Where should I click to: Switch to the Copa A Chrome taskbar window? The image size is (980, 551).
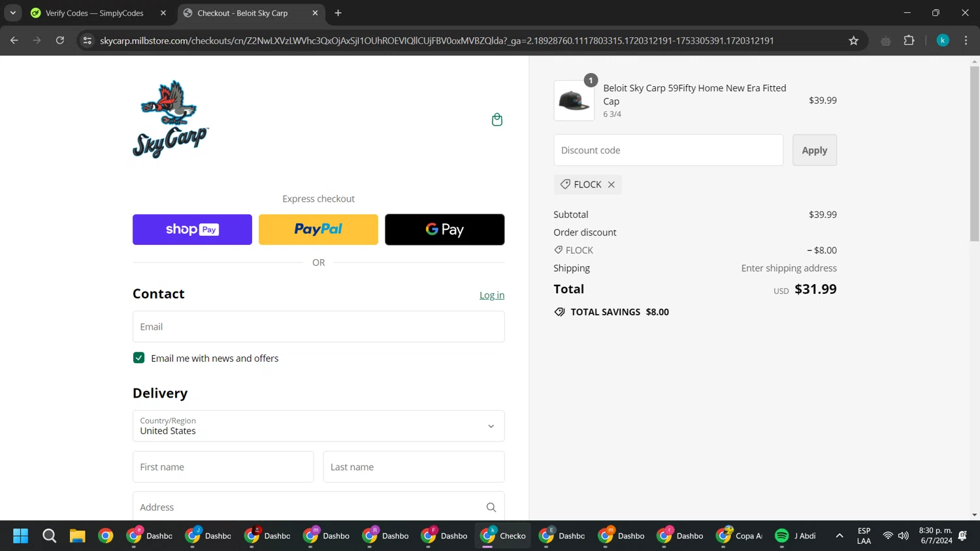coord(739,536)
